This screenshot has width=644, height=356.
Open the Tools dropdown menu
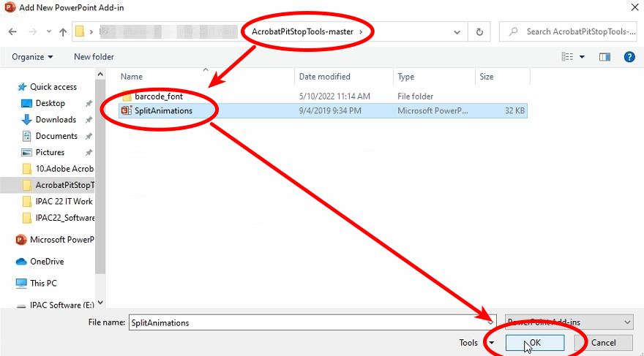tap(477, 343)
